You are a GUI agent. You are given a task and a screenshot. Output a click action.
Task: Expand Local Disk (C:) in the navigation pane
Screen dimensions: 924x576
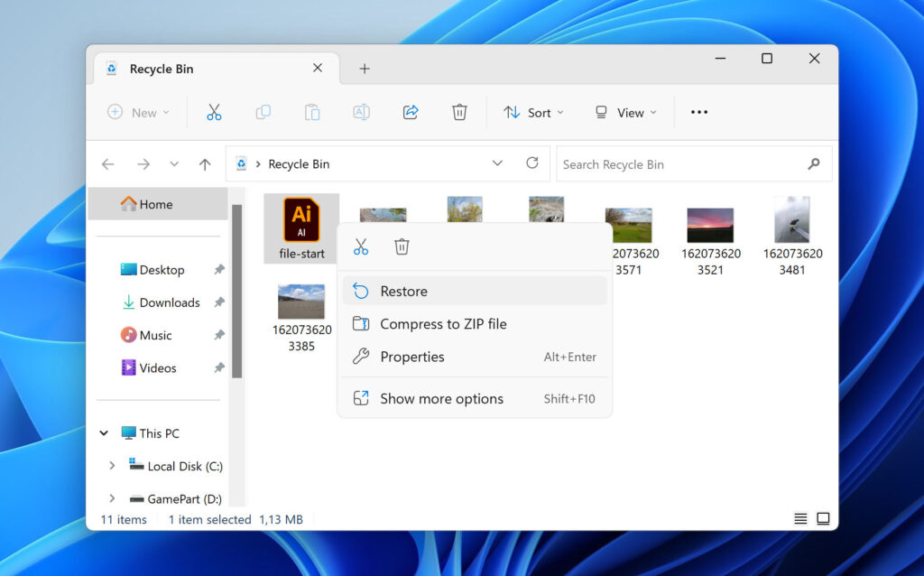tap(112, 466)
